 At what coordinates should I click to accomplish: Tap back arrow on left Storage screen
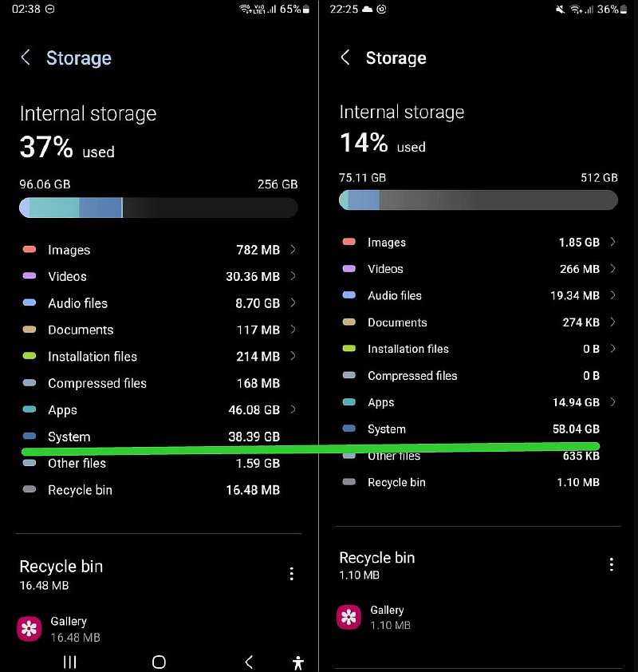click(x=26, y=57)
